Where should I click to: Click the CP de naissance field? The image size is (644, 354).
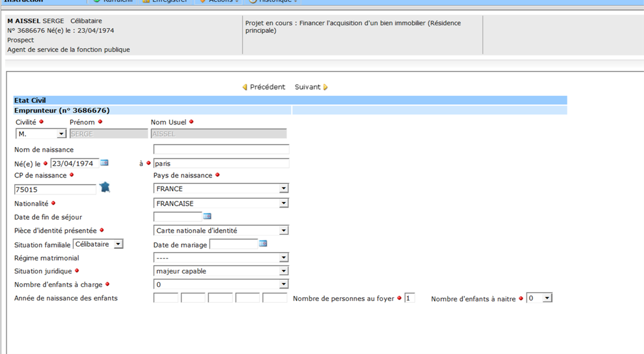click(x=55, y=189)
